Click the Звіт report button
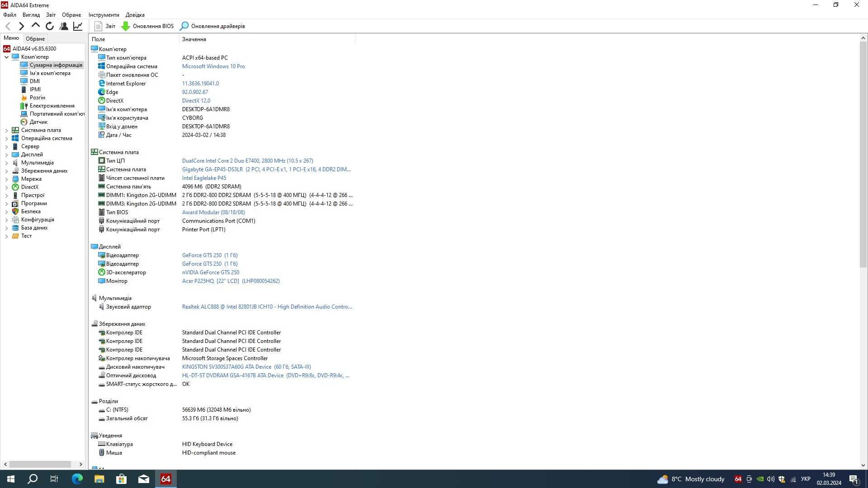The image size is (868, 488). point(105,26)
